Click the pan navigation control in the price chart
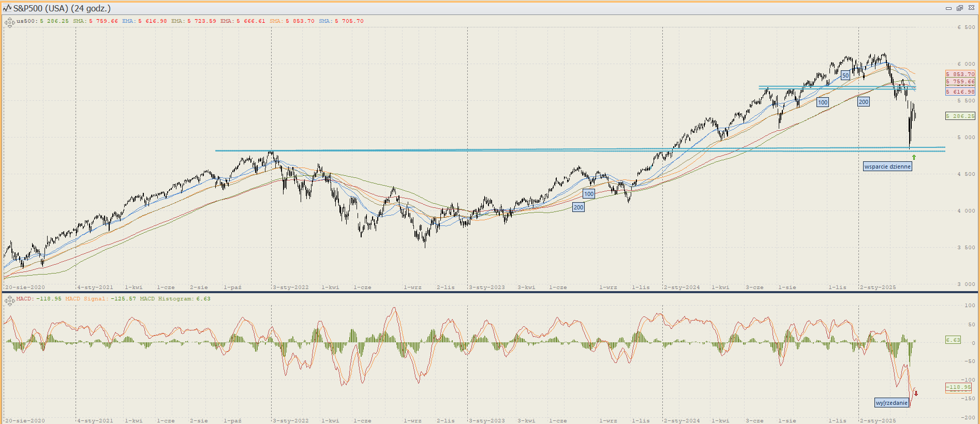980x424 pixels. click(x=9, y=23)
